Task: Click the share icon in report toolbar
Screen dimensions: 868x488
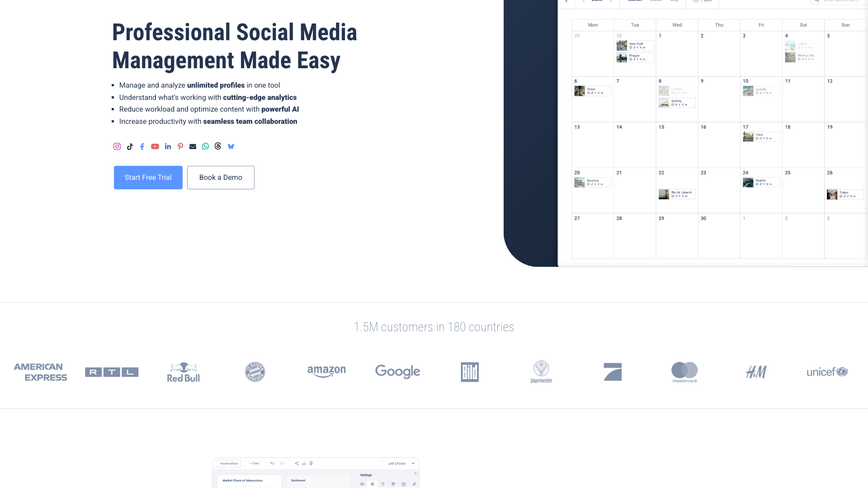Action: pyautogui.click(x=297, y=464)
